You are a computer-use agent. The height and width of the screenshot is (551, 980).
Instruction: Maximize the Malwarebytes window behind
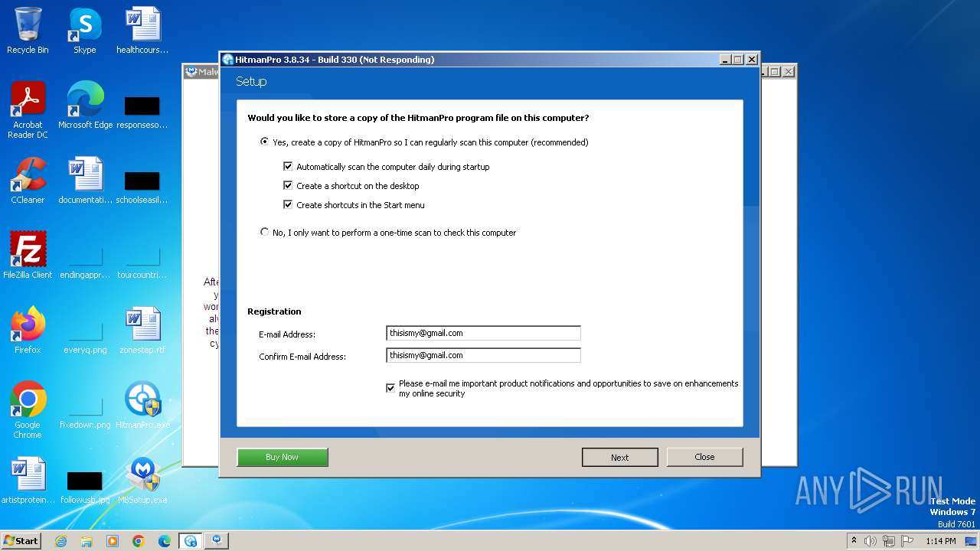click(775, 72)
